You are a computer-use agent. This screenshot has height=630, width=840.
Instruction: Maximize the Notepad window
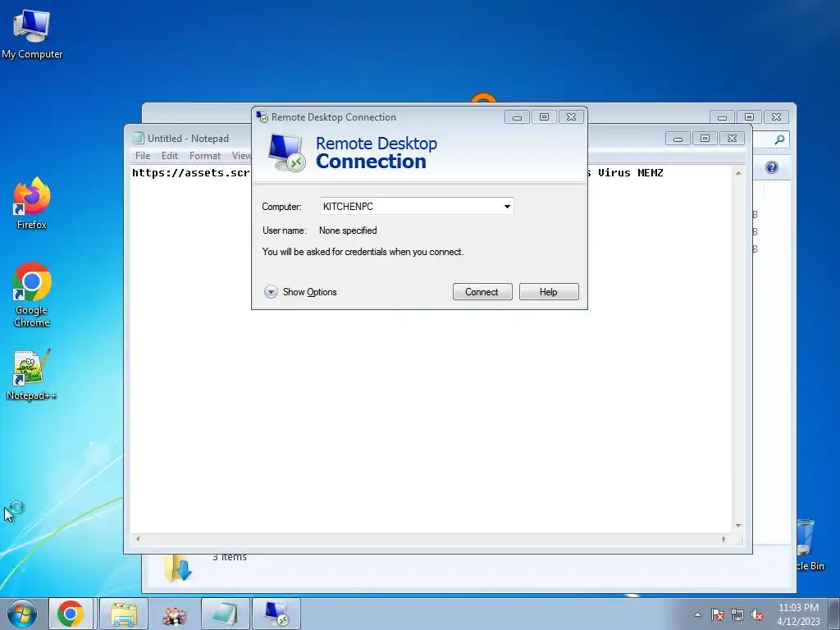coord(705,138)
